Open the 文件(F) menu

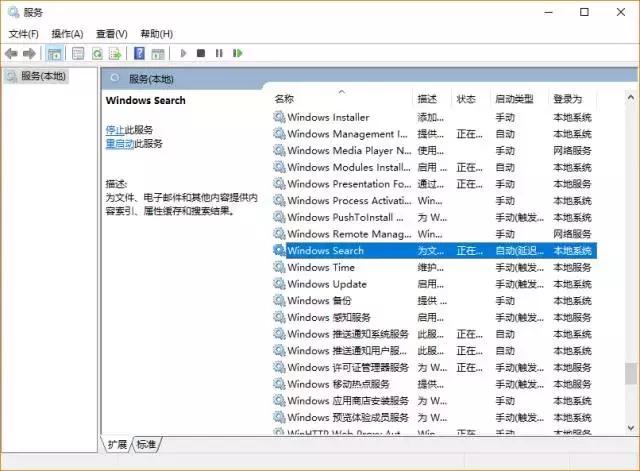coord(23,33)
